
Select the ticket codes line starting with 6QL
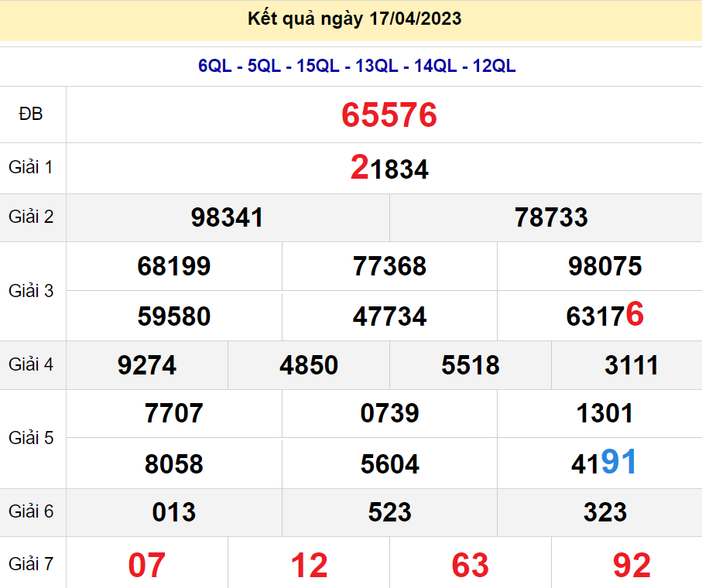tap(357, 67)
